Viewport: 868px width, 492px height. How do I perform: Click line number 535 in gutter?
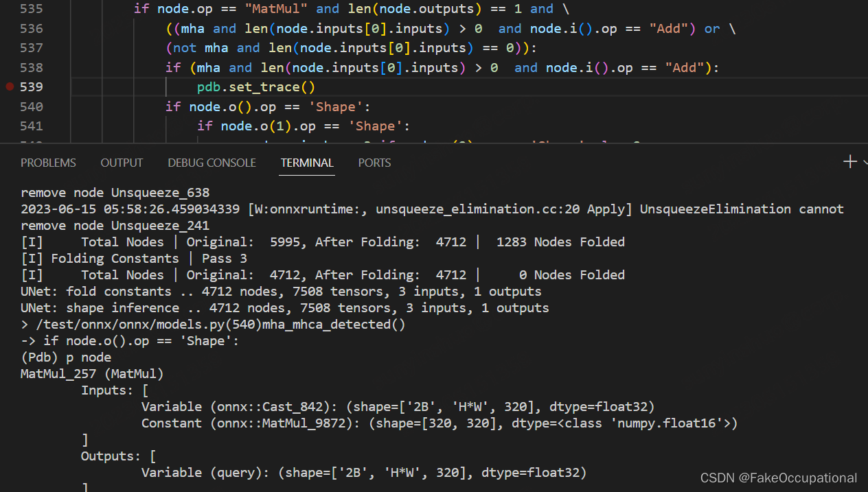pos(32,9)
